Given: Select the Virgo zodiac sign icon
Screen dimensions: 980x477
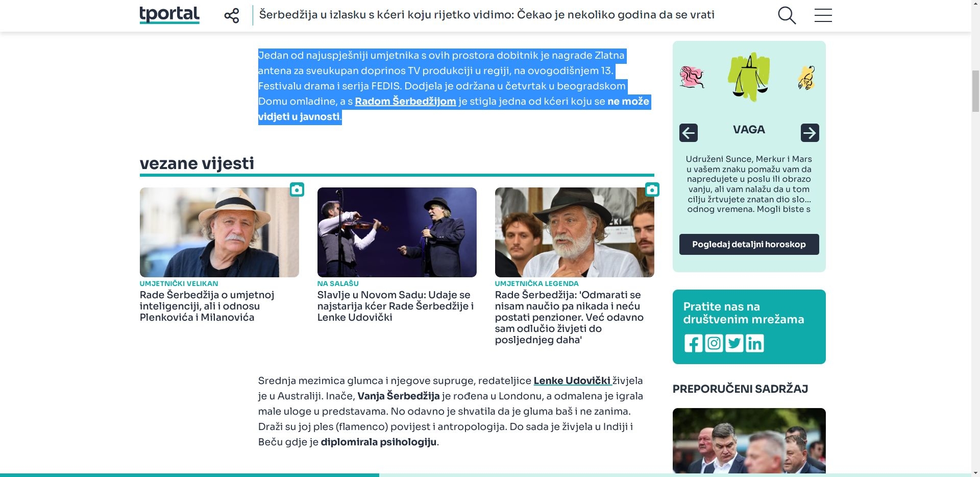Looking at the screenshot, I should coord(692,78).
